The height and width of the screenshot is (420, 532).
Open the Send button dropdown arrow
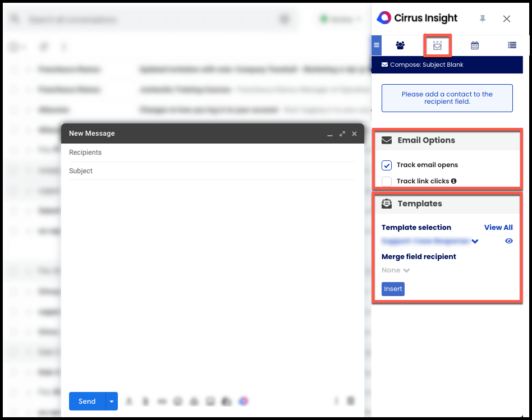[x=111, y=401]
